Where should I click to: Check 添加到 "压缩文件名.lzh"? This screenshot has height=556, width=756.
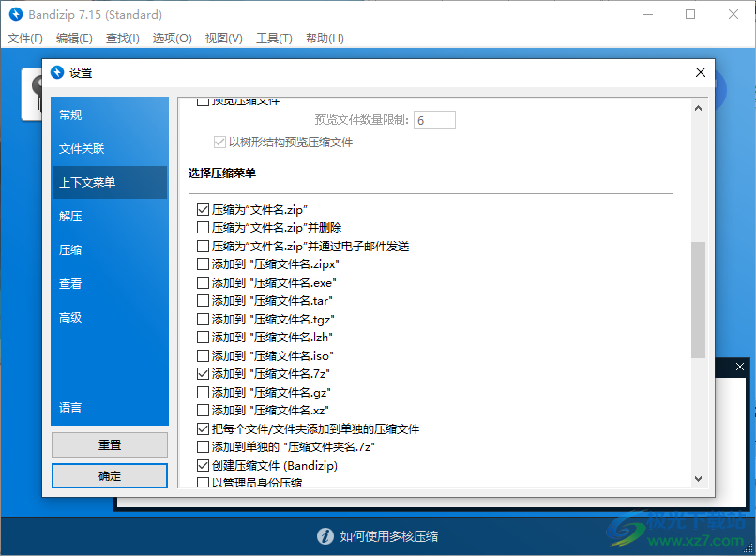[x=203, y=338]
